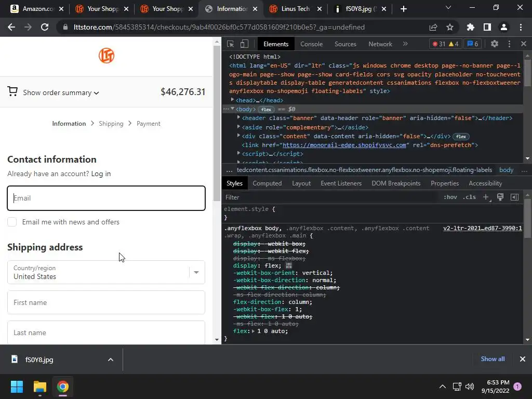Screen dimensions: 532x399
Task: Open fS0Y8.jpg download options chevron
Action: click(111, 360)
